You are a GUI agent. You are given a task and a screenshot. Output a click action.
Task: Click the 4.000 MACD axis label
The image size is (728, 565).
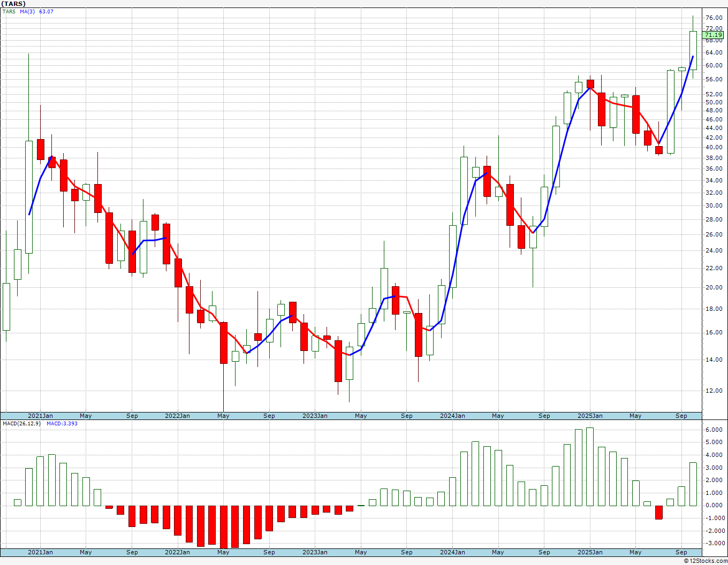[715, 455]
